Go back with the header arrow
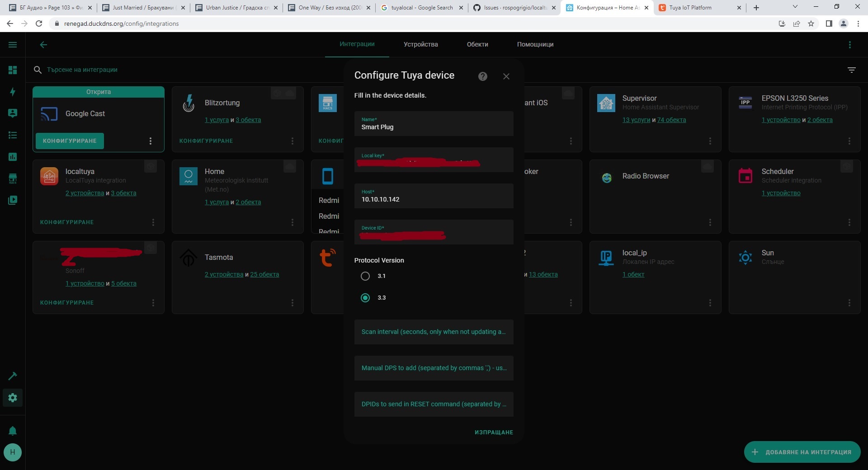 coord(43,45)
